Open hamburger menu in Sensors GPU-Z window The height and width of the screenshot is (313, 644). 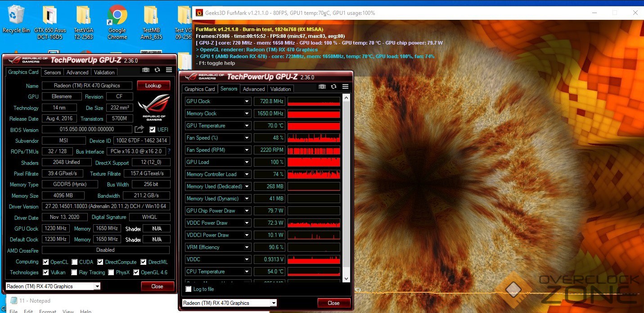[345, 86]
